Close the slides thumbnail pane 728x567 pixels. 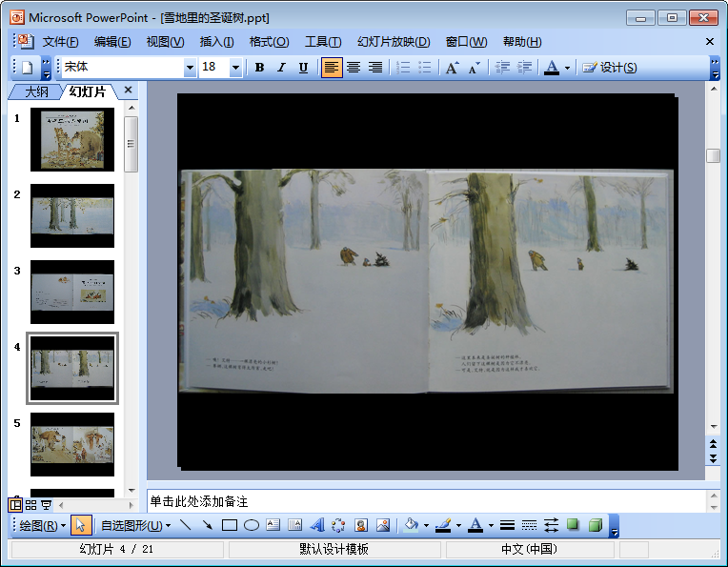[x=129, y=91]
